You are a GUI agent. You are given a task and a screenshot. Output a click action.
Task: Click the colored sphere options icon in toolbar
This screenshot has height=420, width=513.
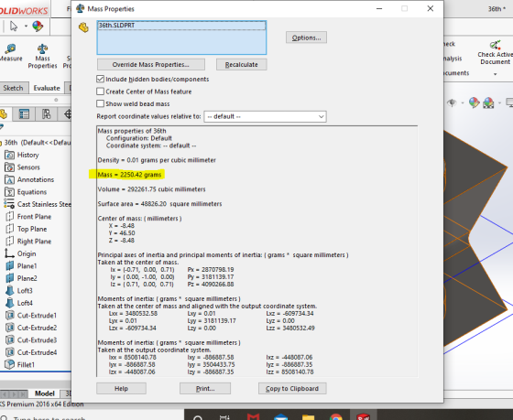pyautogui.click(x=38, y=27)
